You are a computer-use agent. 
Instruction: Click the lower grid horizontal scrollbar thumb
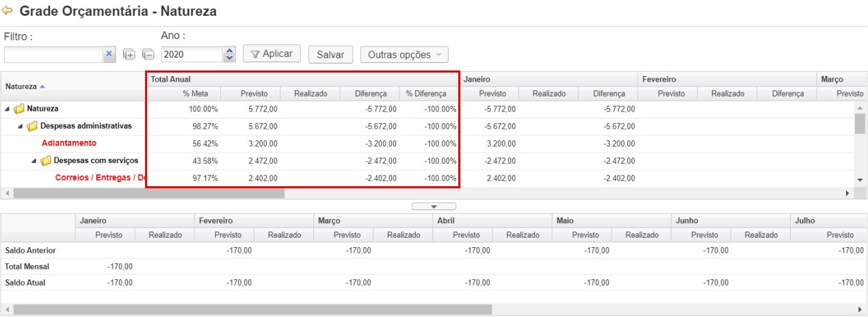point(252,309)
